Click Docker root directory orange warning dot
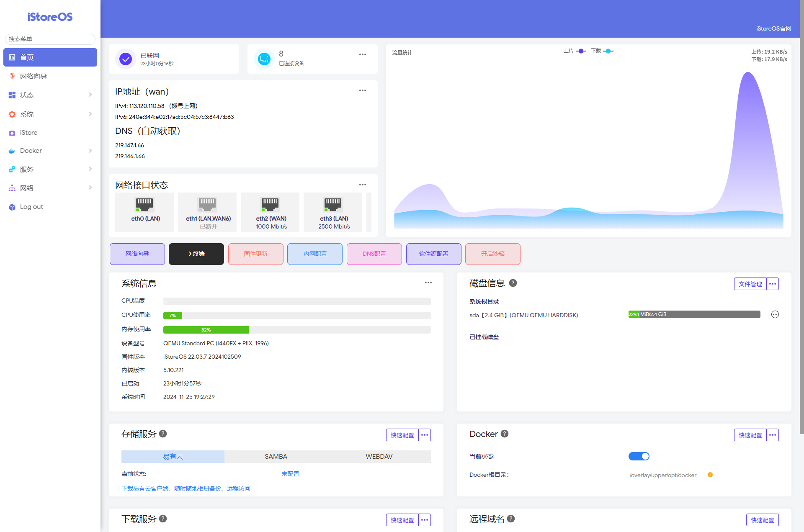Screen dimensions: 804x532 (x=710, y=475)
